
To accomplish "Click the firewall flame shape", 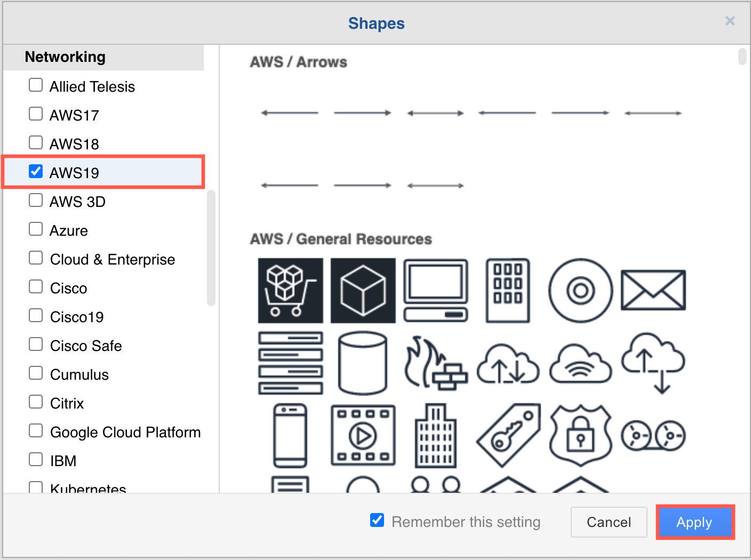I will 435,363.
